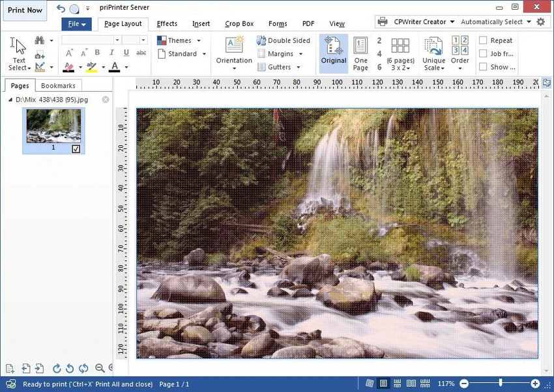Rotate page clockwise icon
The width and height of the screenshot is (554, 392).
click(57, 369)
